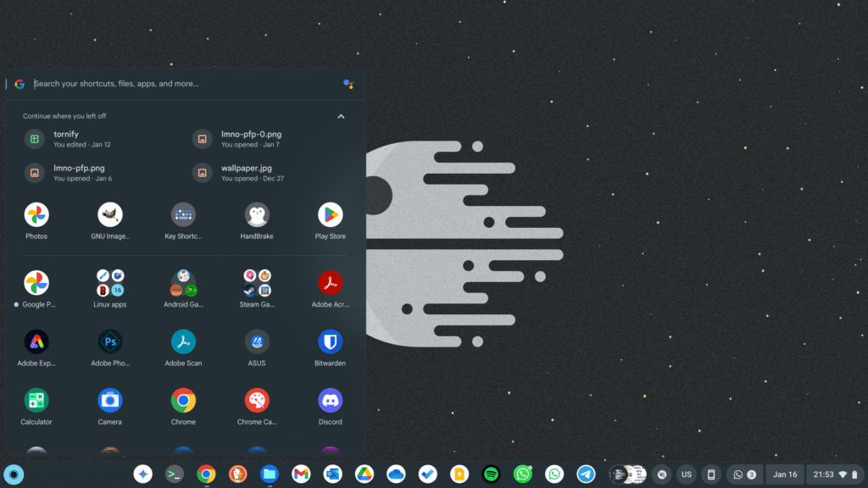Screen dimensions: 868x488
Task: Open the US input method menu
Action: point(687,474)
